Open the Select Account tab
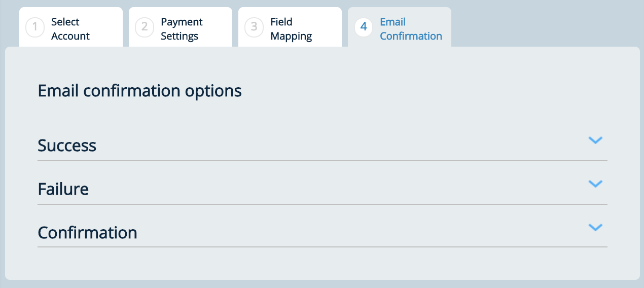The width and height of the screenshot is (644, 288). [x=70, y=29]
